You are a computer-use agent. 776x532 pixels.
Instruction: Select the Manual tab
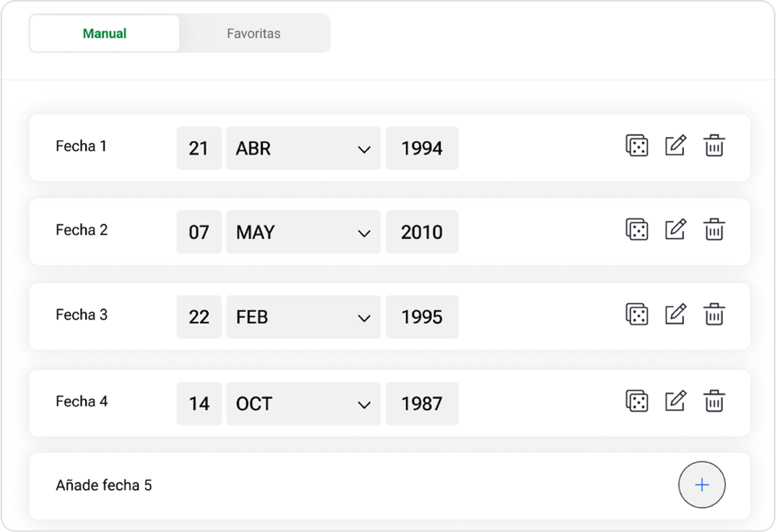(x=104, y=34)
